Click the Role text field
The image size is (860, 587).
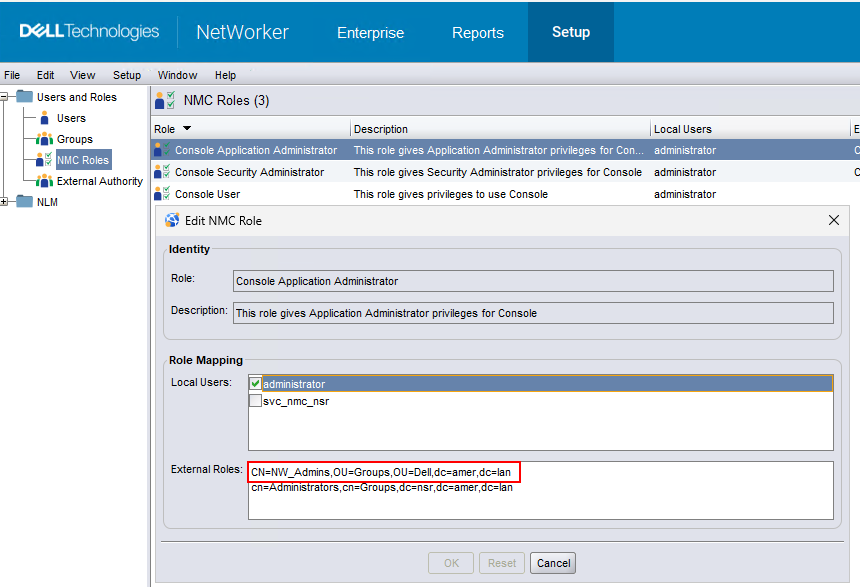pos(533,281)
